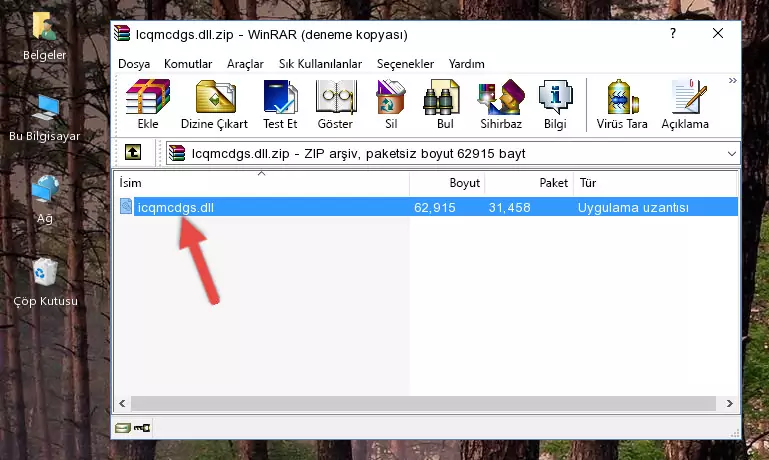Click the 31,458 packed value
The image size is (769, 460).
point(509,207)
